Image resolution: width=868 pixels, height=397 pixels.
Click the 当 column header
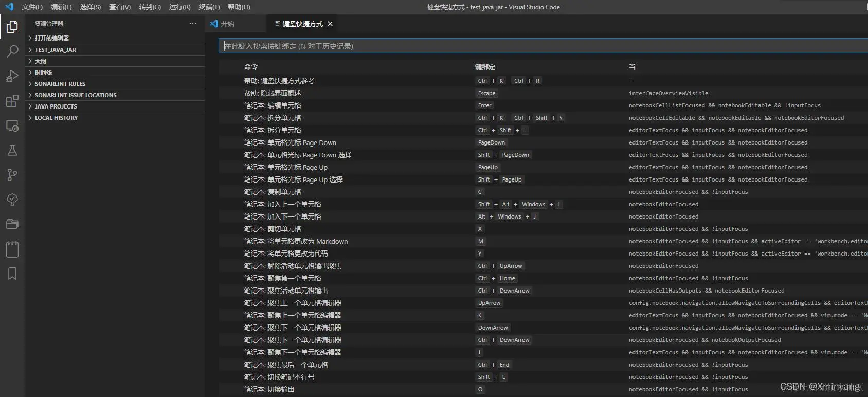[632, 67]
